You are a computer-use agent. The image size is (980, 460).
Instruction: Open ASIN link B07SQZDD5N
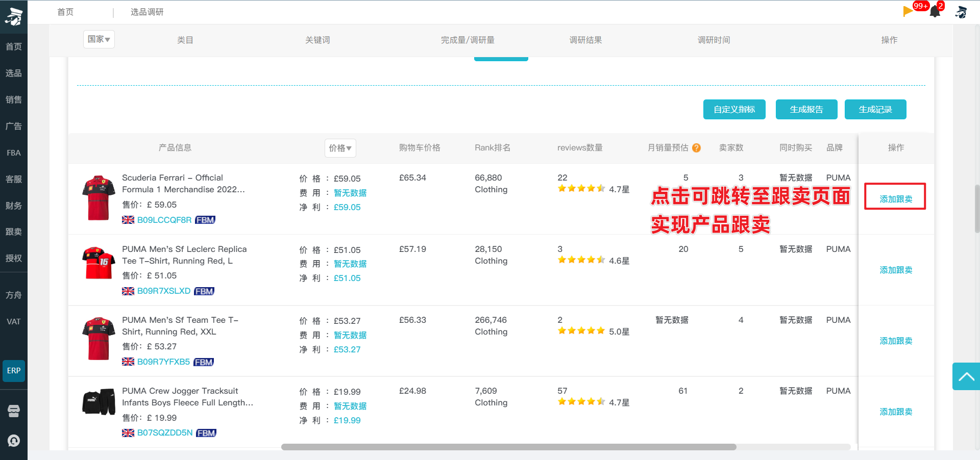(x=165, y=432)
